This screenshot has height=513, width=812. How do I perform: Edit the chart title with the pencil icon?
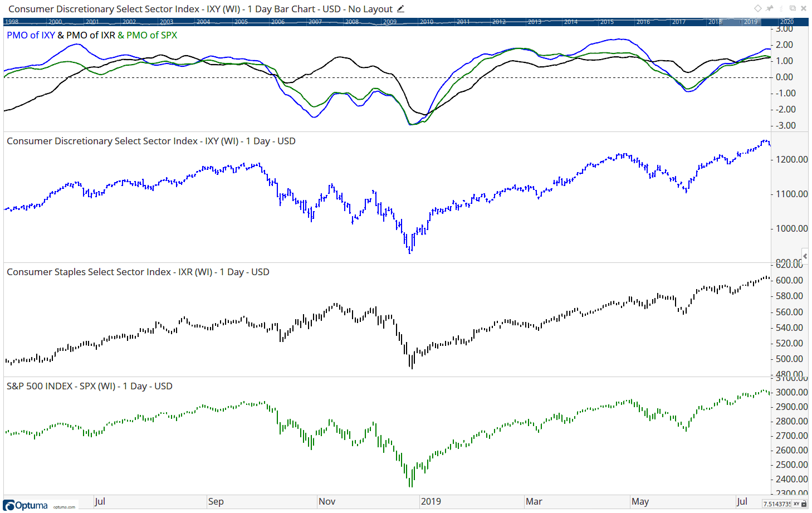point(400,9)
